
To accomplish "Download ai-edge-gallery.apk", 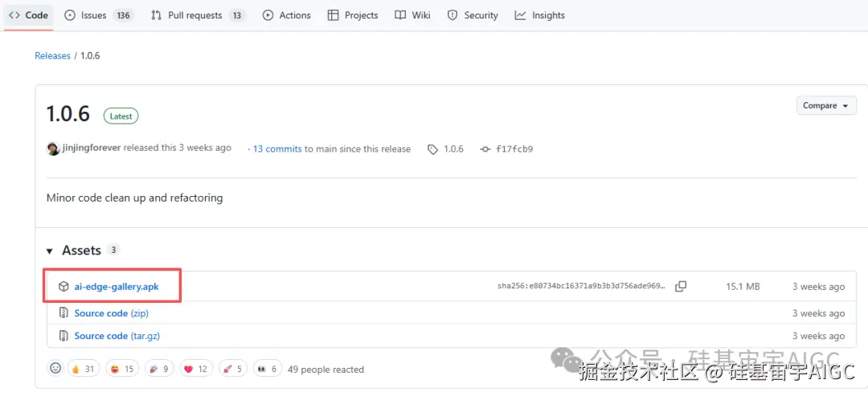I will pos(117,287).
